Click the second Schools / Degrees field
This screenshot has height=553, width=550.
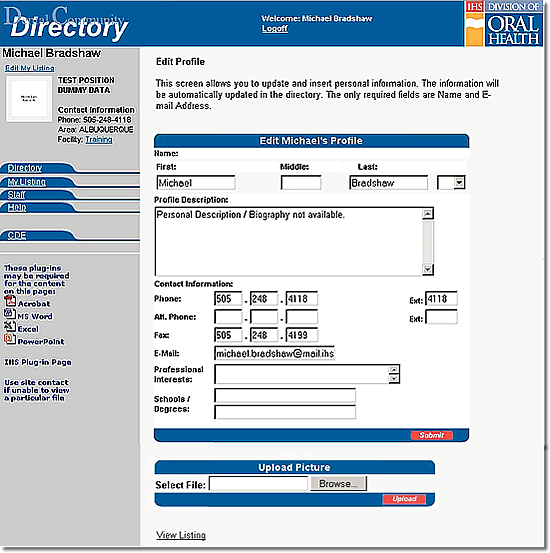(285, 412)
